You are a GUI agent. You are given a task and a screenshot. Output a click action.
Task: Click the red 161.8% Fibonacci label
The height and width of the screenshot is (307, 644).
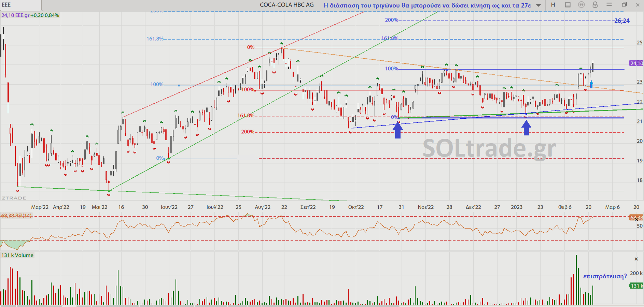(x=246, y=116)
